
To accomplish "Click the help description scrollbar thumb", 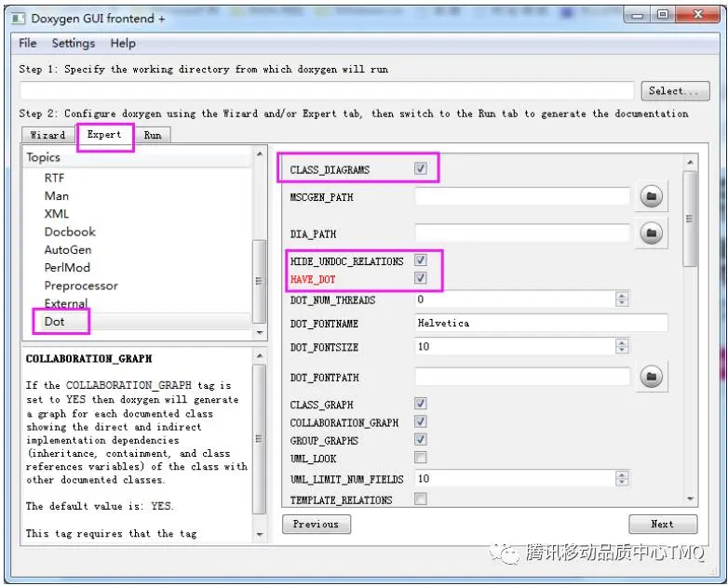I will pyautogui.click(x=259, y=439).
